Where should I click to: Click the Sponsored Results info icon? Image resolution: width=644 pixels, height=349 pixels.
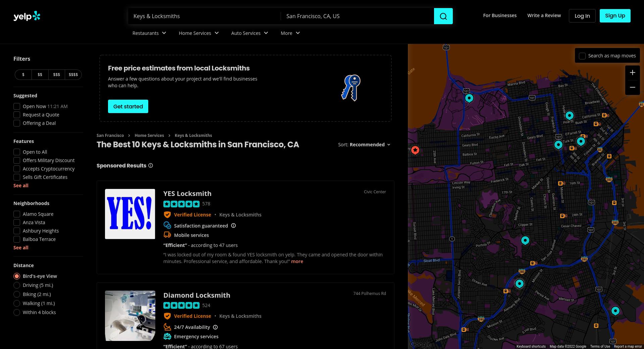click(151, 165)
